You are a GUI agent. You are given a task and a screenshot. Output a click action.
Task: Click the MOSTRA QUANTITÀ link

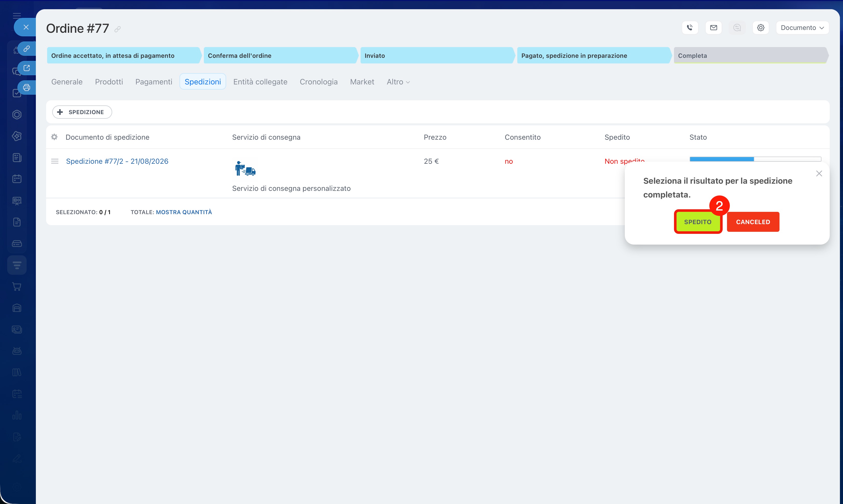(x=184, y=212)
